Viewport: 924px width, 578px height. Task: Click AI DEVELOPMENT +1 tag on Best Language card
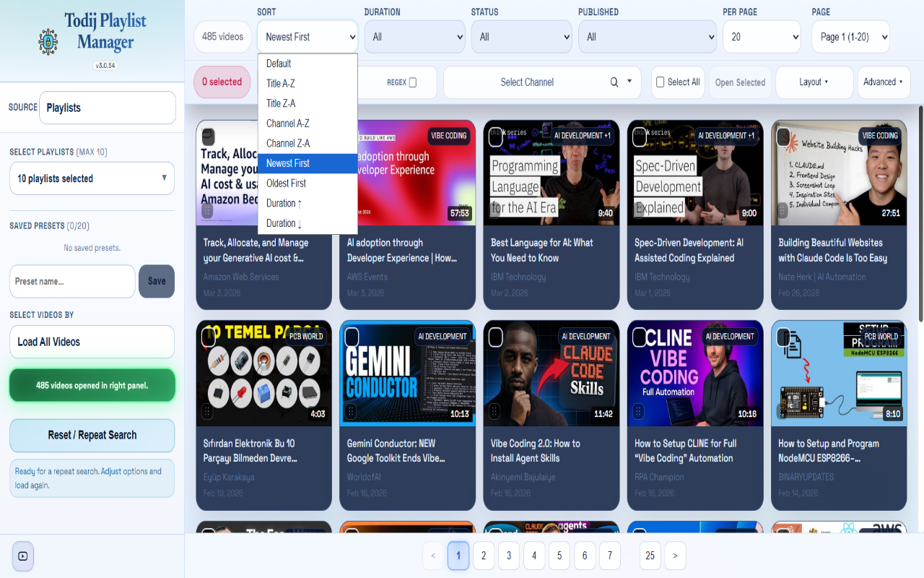(583, 136)
